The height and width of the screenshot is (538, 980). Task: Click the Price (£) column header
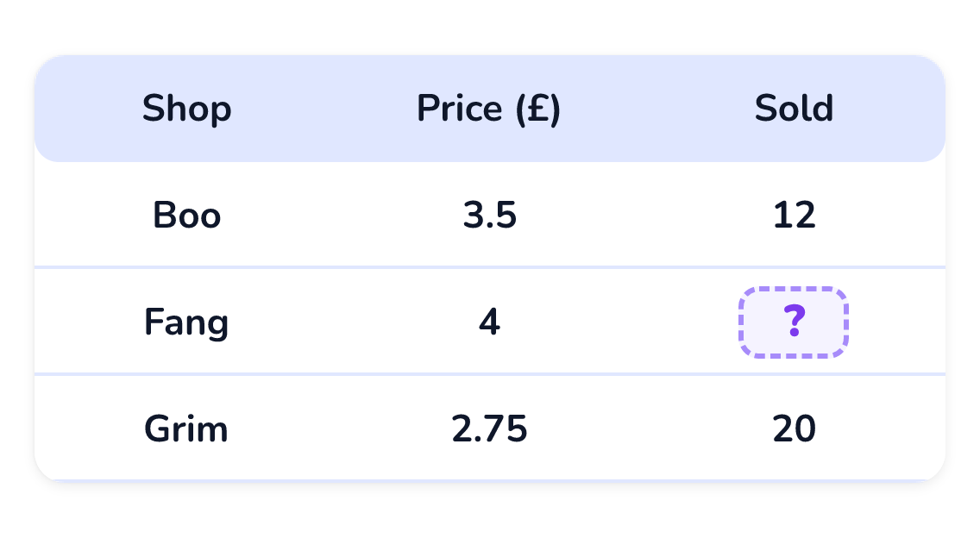click(x=489, y=108)
